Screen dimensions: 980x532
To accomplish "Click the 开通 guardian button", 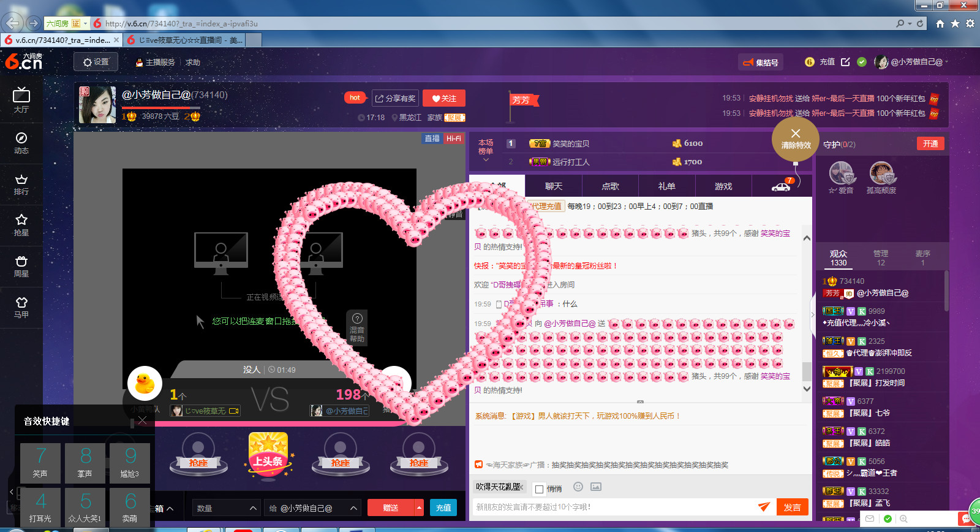I will click(x=930, y=143).
